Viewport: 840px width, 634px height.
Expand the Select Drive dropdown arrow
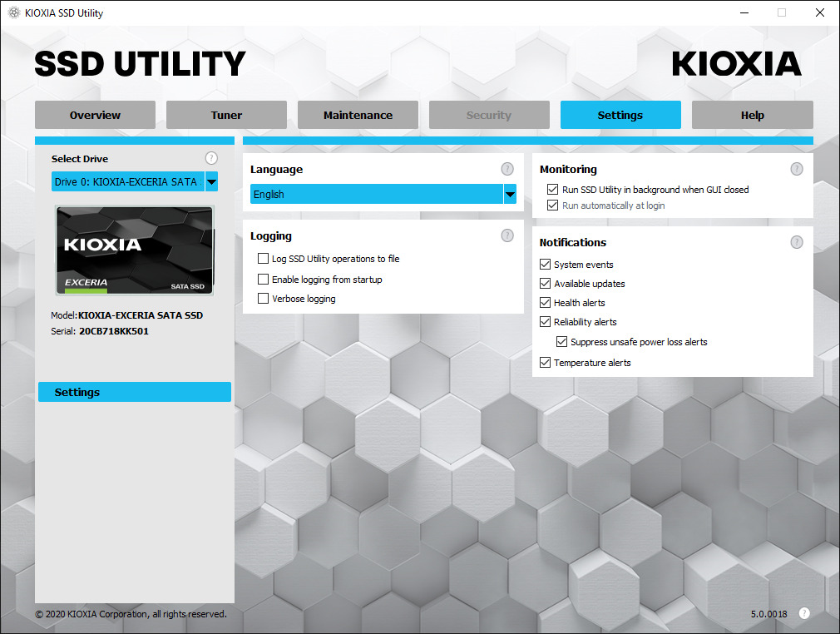[x=211, y=182]
